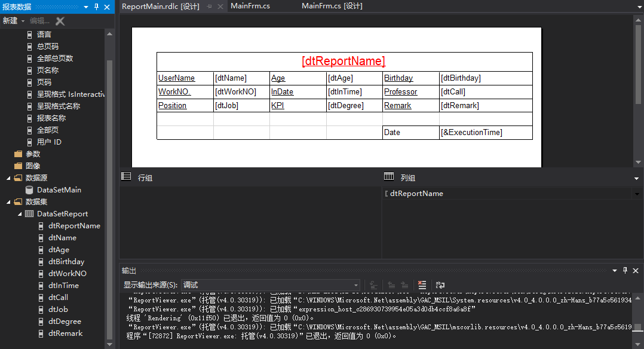Select the dtWorkNO field in tree
Image resolution: width=644 pixels, height=349 pixels.
(x=68, y=273)
